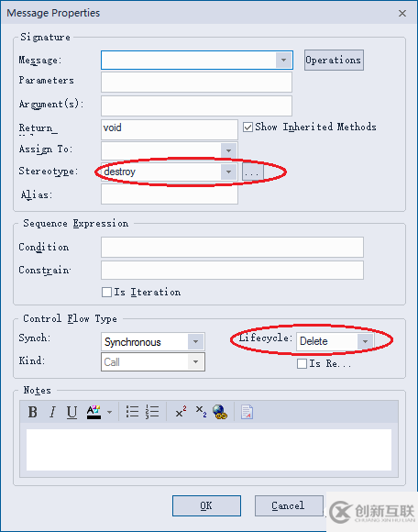Insert numbered list in Notes
418x532 pixels.
[x=152, y=412]
